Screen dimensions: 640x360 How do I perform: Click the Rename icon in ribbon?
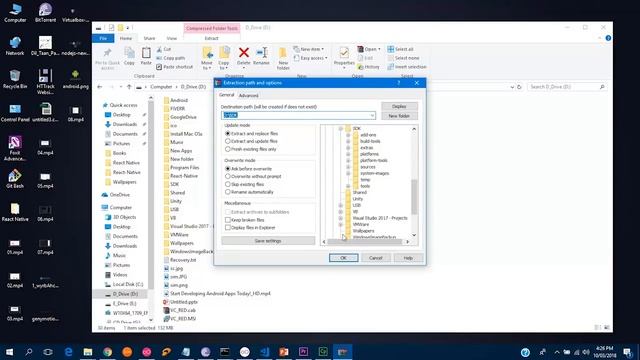tap(262, 53)
